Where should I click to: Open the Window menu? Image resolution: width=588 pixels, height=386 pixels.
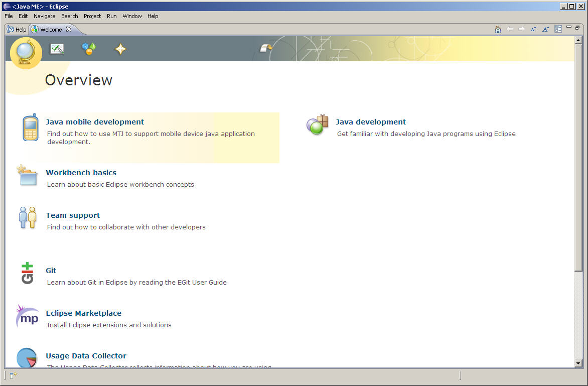132,16
